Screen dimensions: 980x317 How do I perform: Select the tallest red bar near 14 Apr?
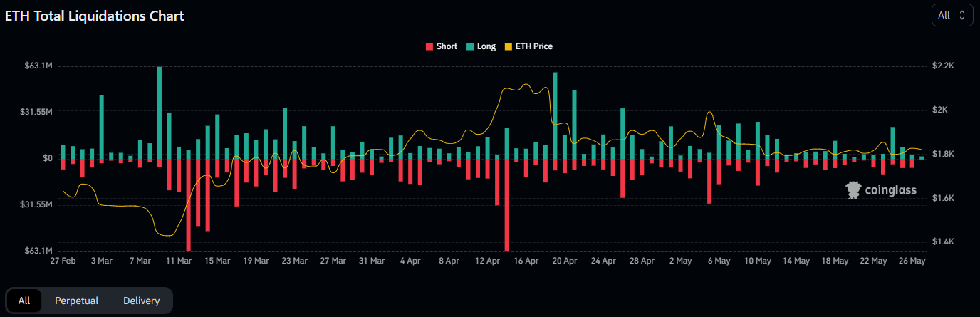click(506, 204)
